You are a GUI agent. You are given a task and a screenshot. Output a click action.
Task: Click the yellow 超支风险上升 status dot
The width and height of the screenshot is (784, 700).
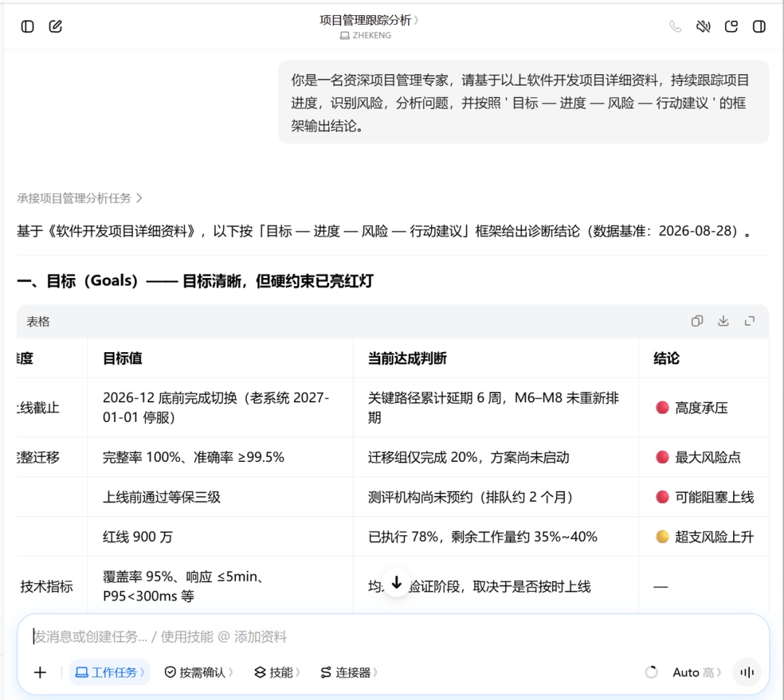662,537
